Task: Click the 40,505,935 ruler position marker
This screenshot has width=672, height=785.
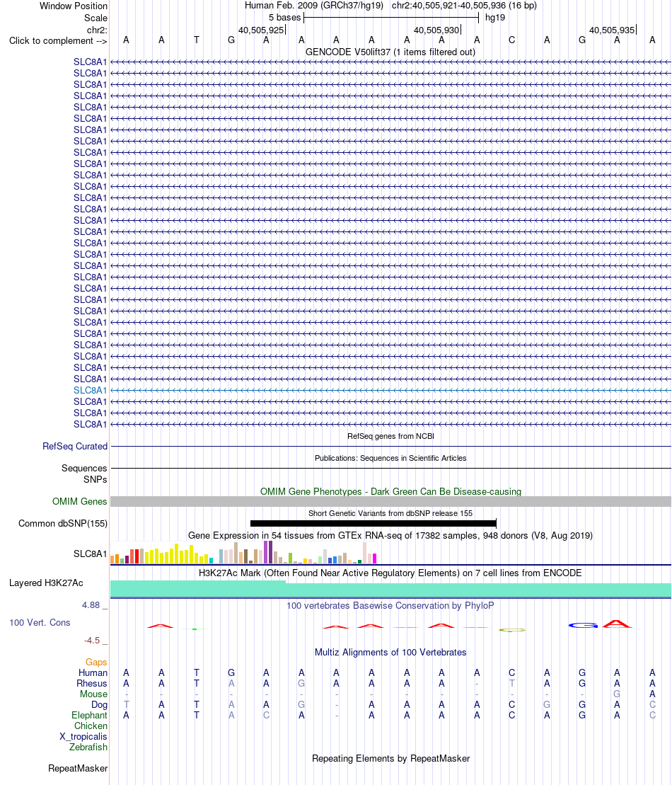Action: point(612,30)
